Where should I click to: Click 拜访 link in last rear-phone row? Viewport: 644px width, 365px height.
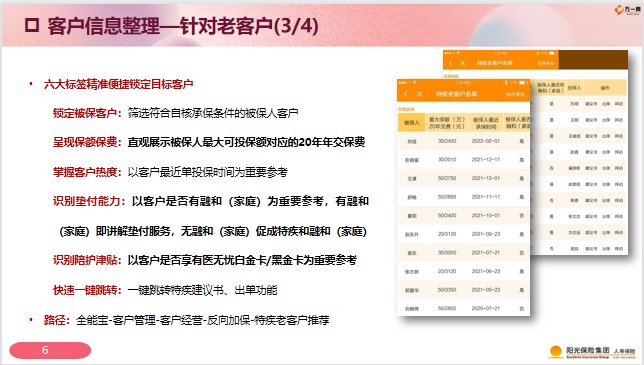click(x=619, y=249)
